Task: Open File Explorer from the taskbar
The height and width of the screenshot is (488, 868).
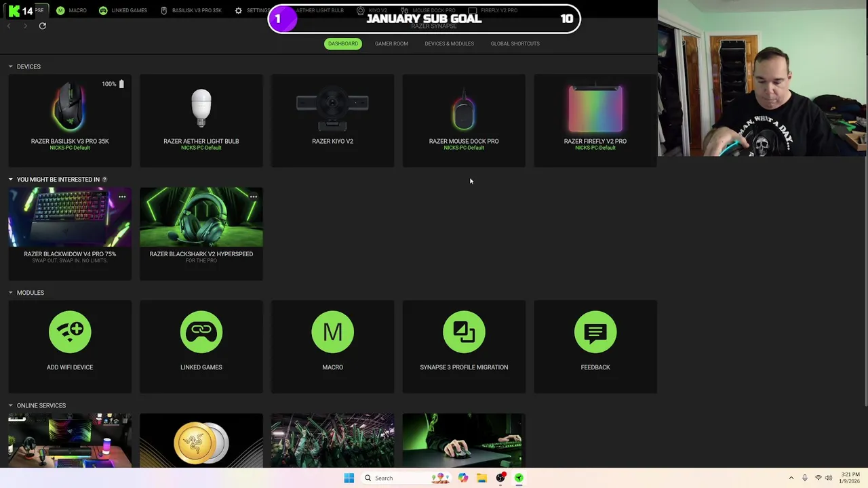Action: pyautogui.click(x=481, y=478)
